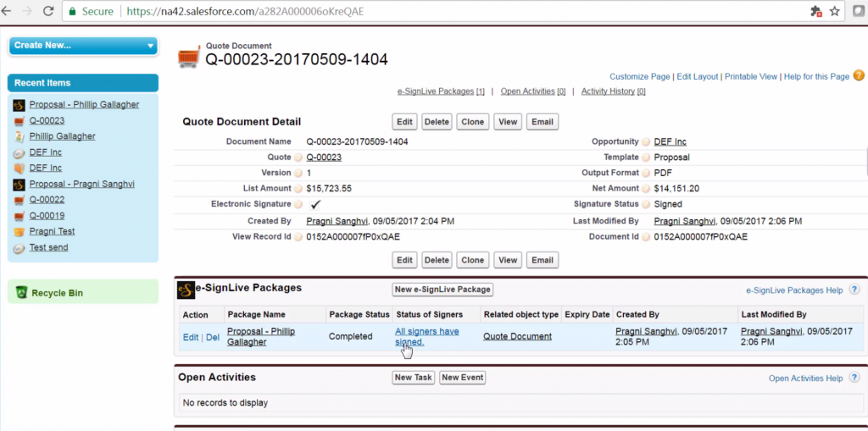Viewport: 868px width, 431px height.
Task: Click the Recent Items sidebar header
Action: point(83,83)
